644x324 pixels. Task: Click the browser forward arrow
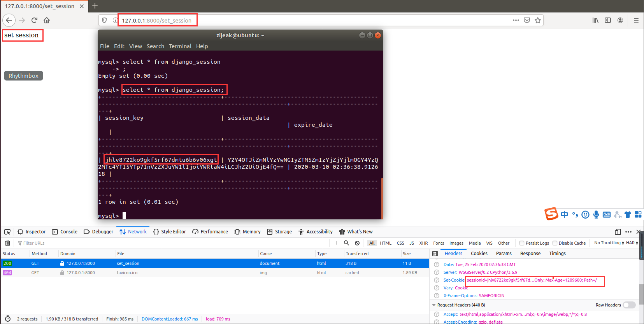click(22, 20)
